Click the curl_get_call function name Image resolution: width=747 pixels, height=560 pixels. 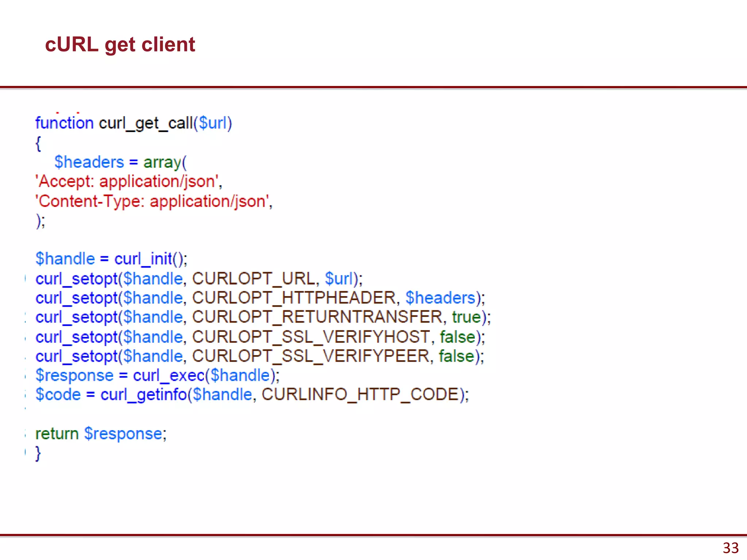tap(146, 123)
